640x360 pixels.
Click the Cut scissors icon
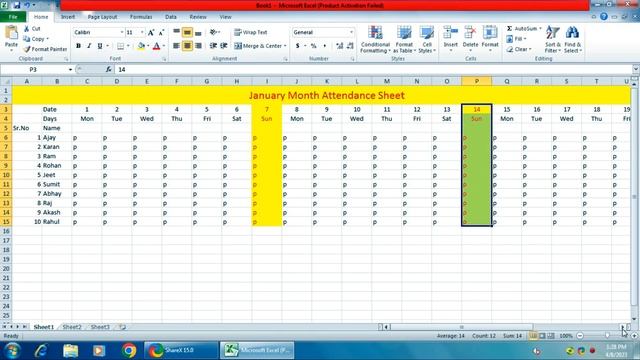tap(27, 29)
